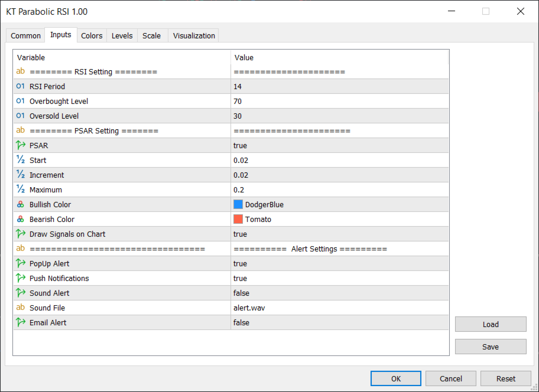Screen dimensions: 539x392
Task: Click the arrow icon beside Draw Signals on Chart
Action: [x=21, y=234]
